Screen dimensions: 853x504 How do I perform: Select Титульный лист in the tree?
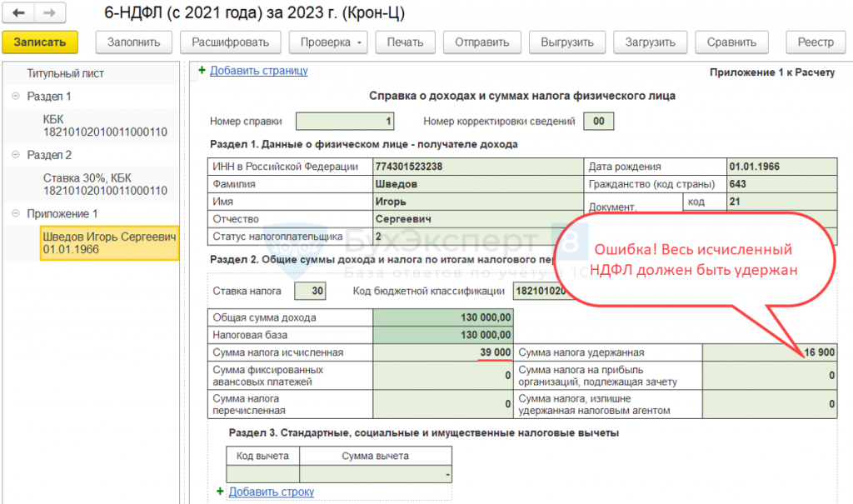(x=65, y=73)
